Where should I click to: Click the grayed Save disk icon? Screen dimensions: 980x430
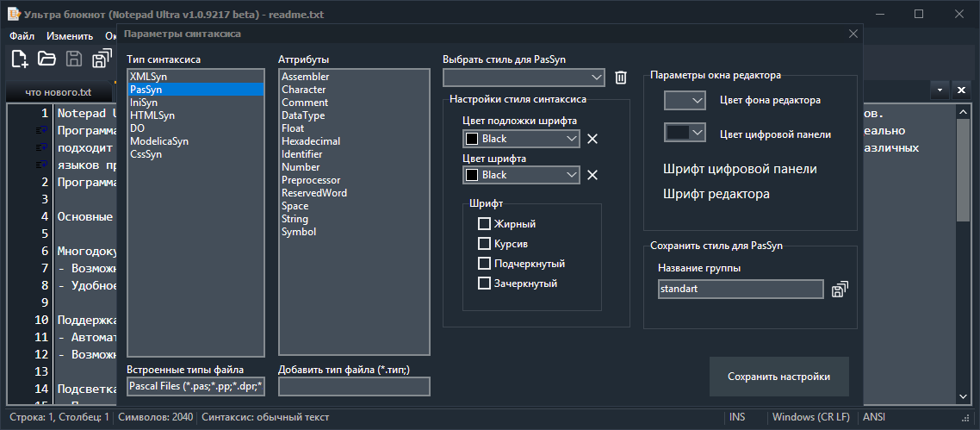coord(74,59)
